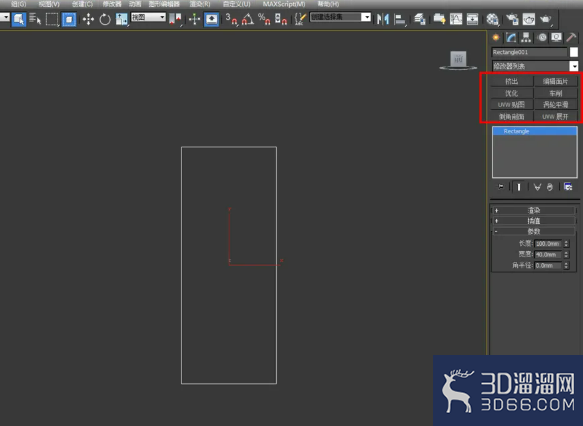
Task: Click Configure Modifier Sets icon
Action: point(568,187)
